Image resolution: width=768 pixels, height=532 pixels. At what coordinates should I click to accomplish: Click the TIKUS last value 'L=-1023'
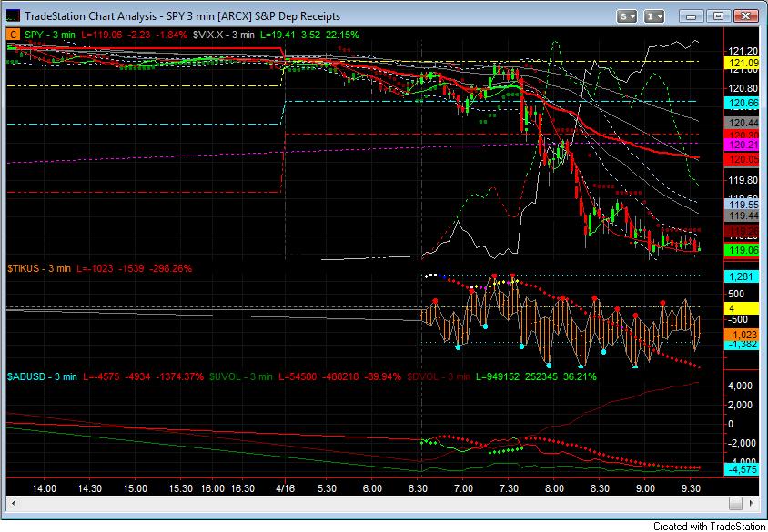[x=95, y=268]
